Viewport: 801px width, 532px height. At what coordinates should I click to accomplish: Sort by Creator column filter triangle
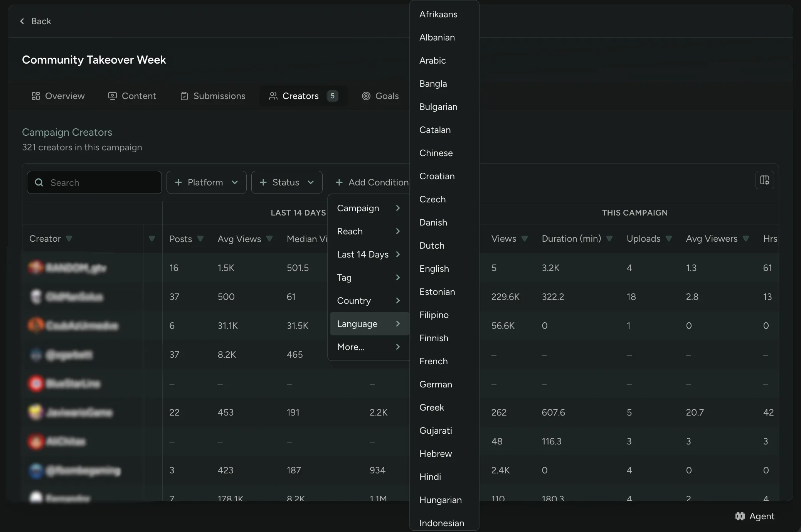pos(69,239)
